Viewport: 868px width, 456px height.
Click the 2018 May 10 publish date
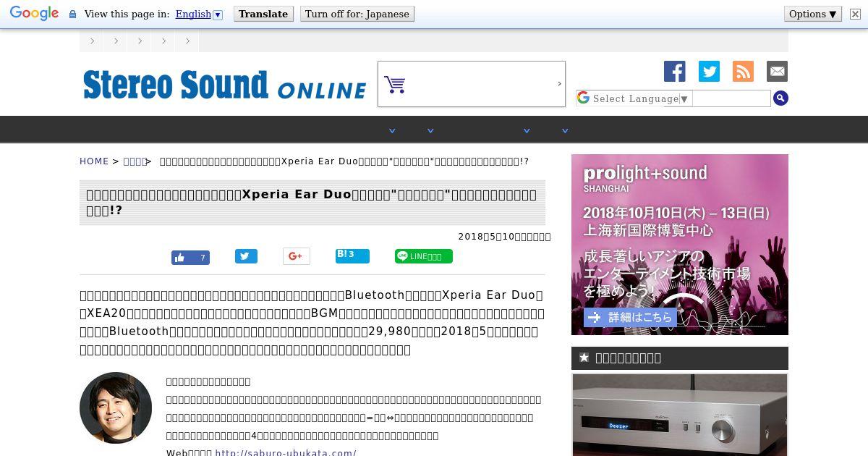pyautogui.click(x=504, y=237)
